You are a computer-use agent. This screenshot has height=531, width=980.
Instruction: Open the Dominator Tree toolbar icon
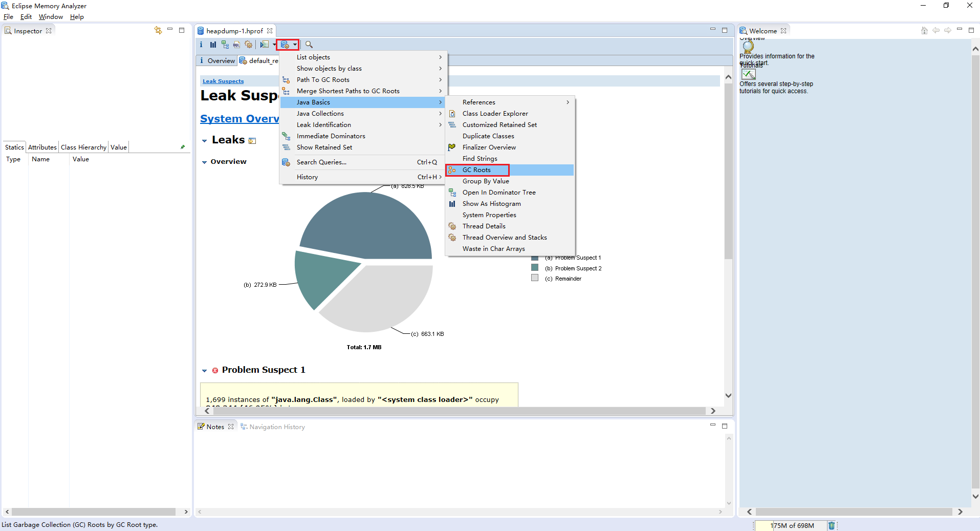coord(225,45)
